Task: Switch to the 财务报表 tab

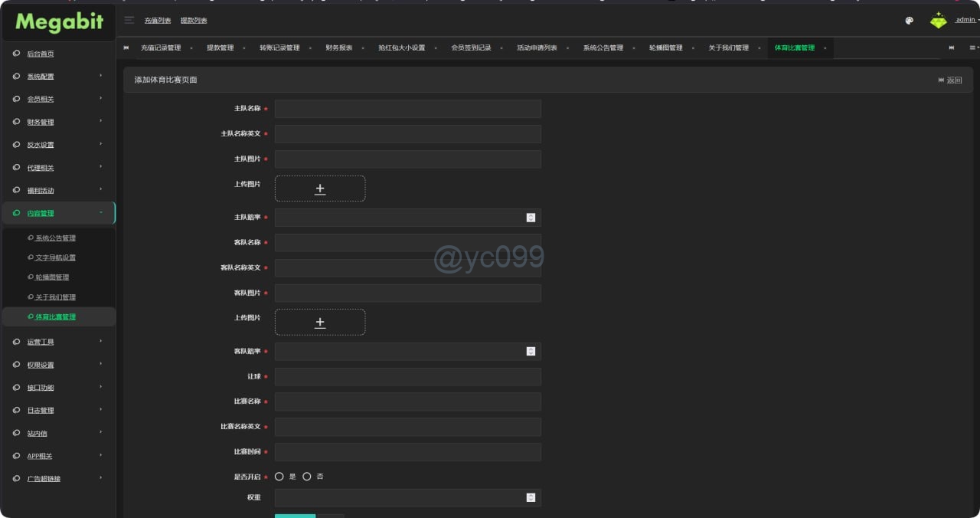Action: click(x=338, y=48)
